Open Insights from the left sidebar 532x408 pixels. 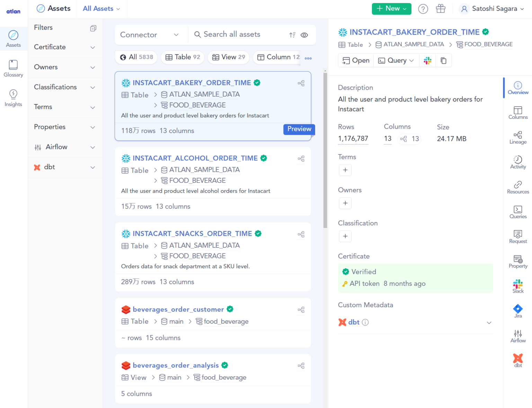pos(13,98)
